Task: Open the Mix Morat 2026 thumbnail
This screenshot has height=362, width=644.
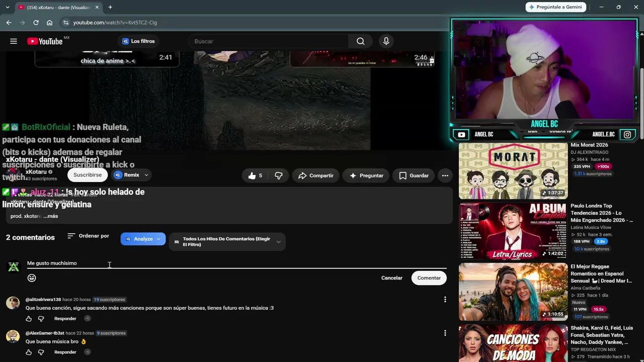Action: [x=513, y=171]
